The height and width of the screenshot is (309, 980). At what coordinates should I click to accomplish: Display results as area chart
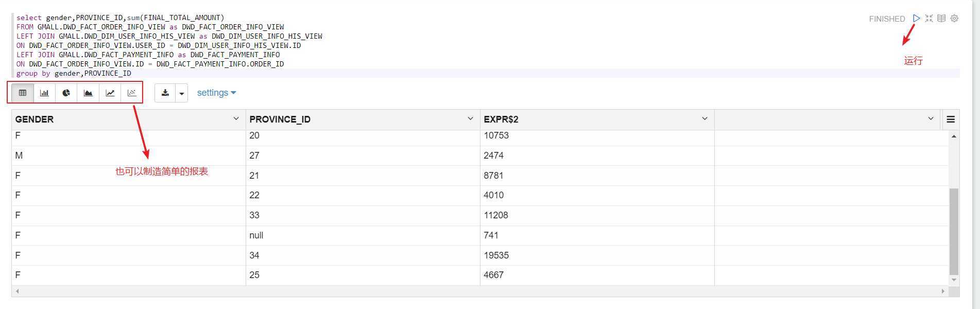point(88,93)
